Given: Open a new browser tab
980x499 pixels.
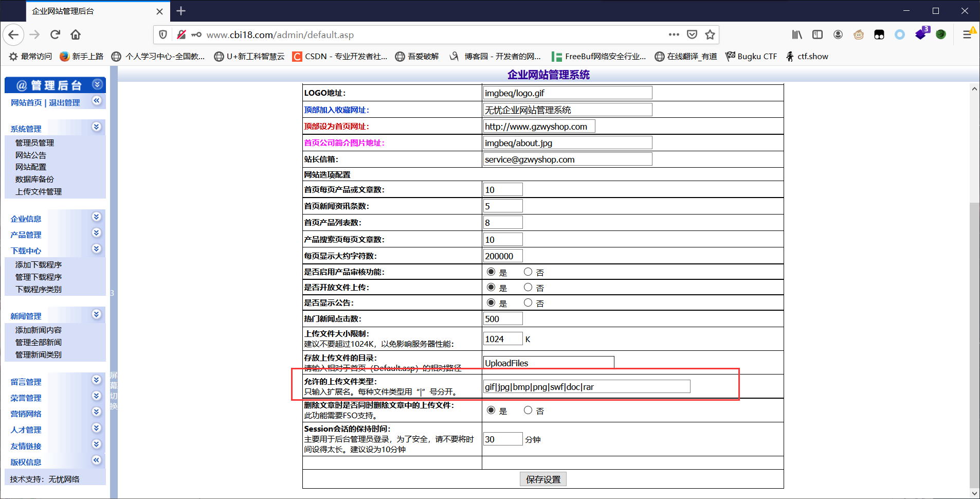Looking at the screenshot, I should (181, 11).
